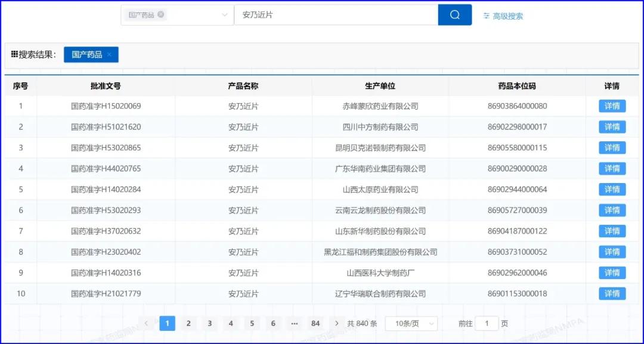Expand hidden pages via the ellipsis control
This screenshot has width=644, height=344.
pos(294,323)
